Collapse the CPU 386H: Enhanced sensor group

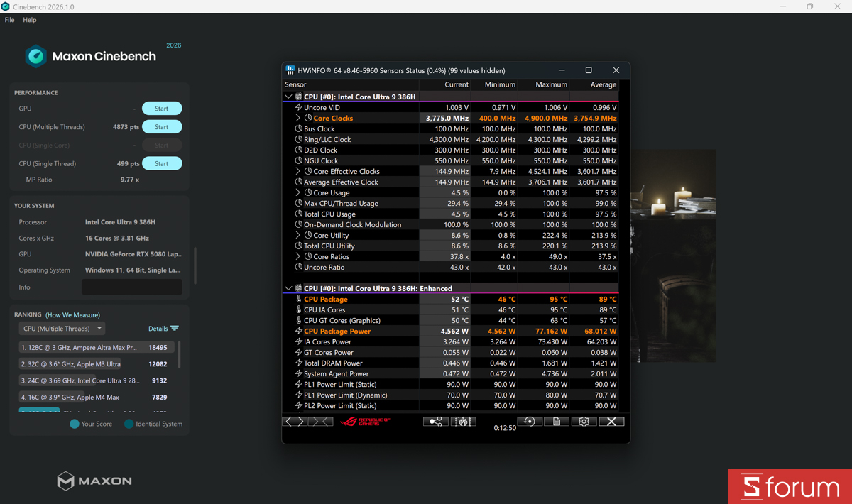pos(288,288)
